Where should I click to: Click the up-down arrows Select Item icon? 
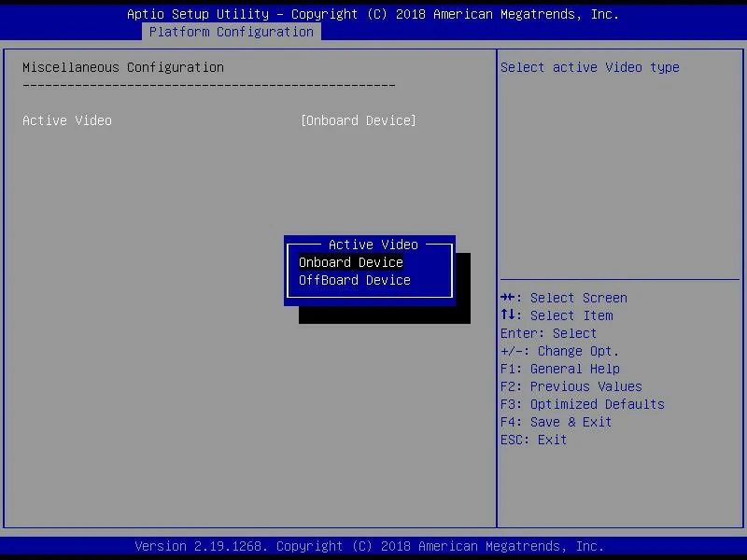pos(509,315)
